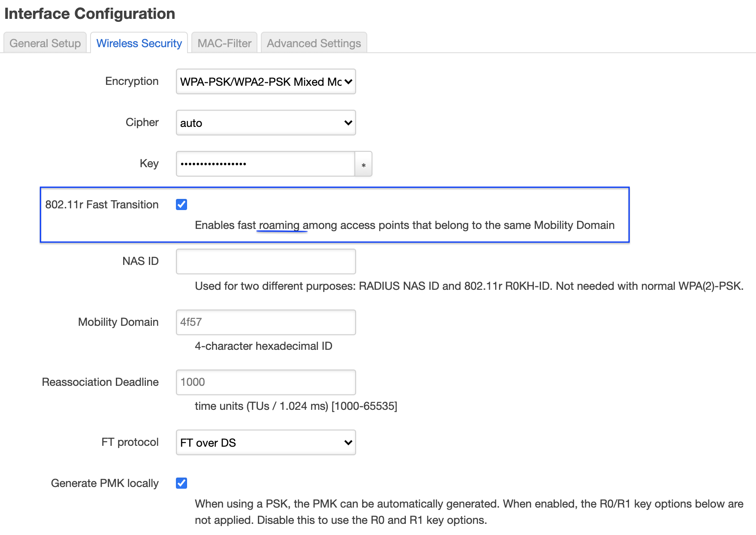Screen dimensions: 756x535
Task: Switch to the General Setup tab
Action: point(45,43)
